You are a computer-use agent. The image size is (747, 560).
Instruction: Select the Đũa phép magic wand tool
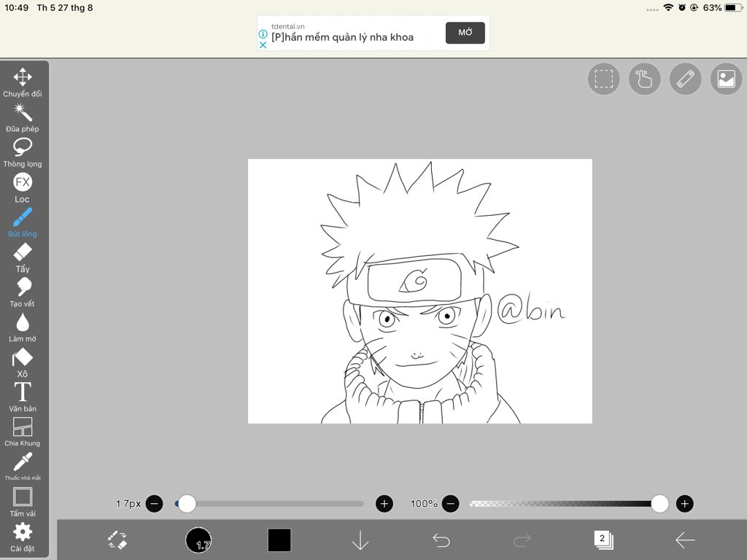coord(23,117)
